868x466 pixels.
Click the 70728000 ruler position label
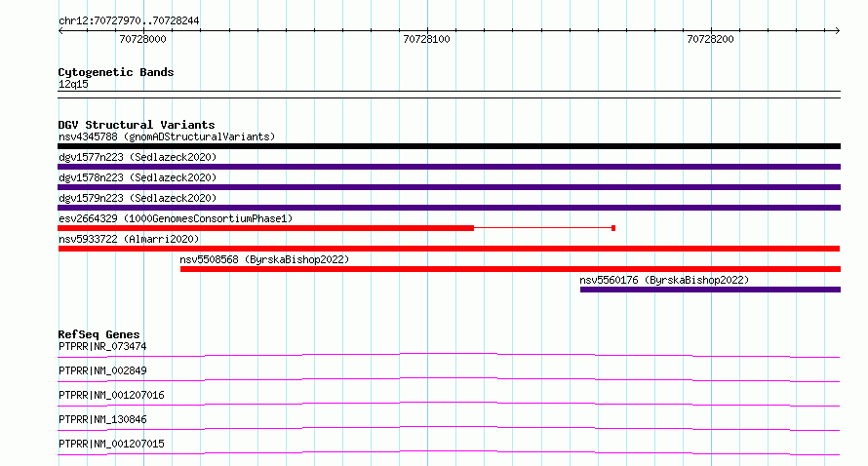(142, 39)
